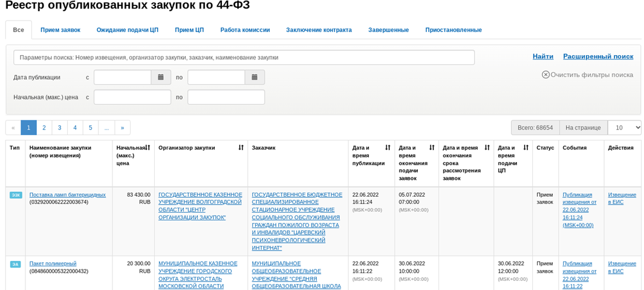
Task: Select the 'Работа комиссии' tab
Action: 245,30
